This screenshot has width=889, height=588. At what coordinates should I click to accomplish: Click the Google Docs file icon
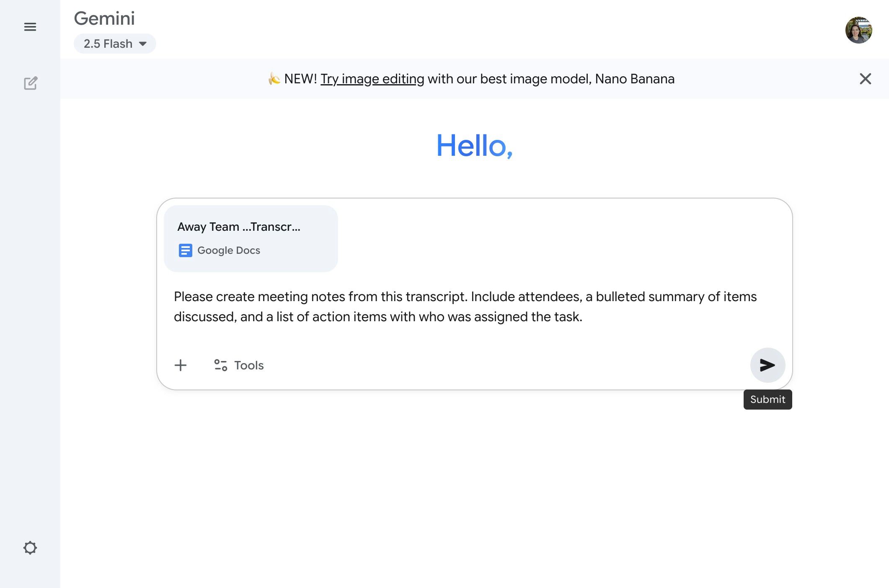coord(185,250)
